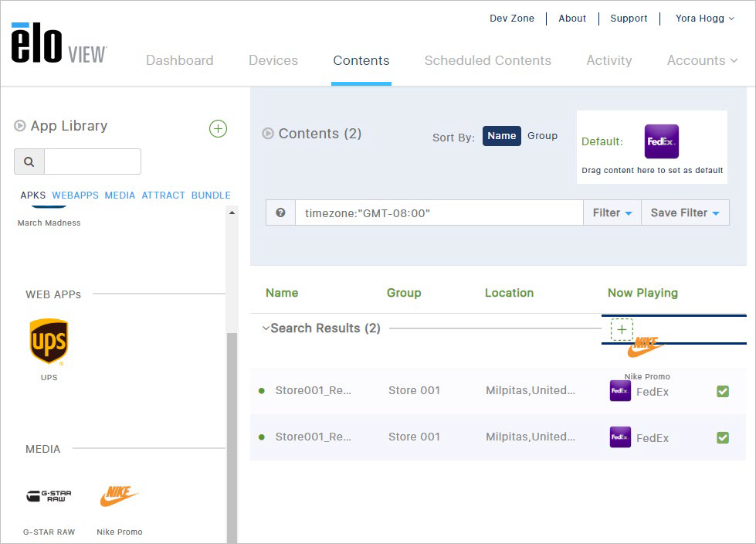The width and height of the screenshot is (756, 544).
Task: Click the App Library play-circle icon
Action: coord(20,126)
